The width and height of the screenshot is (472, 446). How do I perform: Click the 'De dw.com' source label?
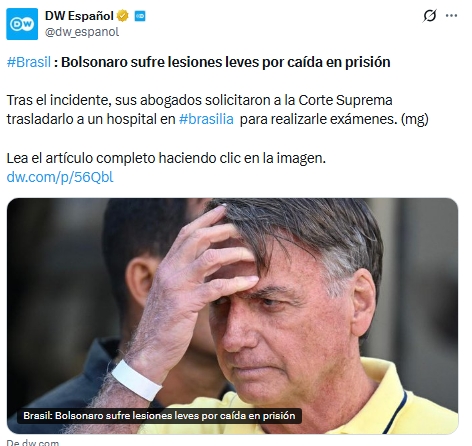[x=33, y=443]
